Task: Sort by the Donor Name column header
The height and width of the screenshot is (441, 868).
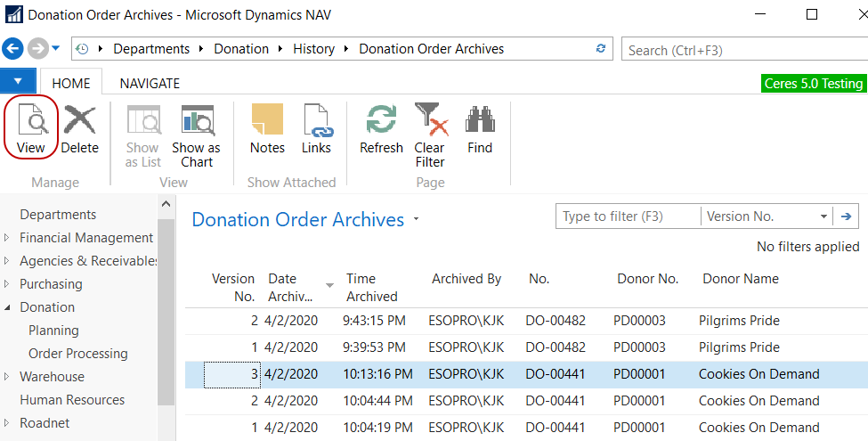Action: click(740, 279)
